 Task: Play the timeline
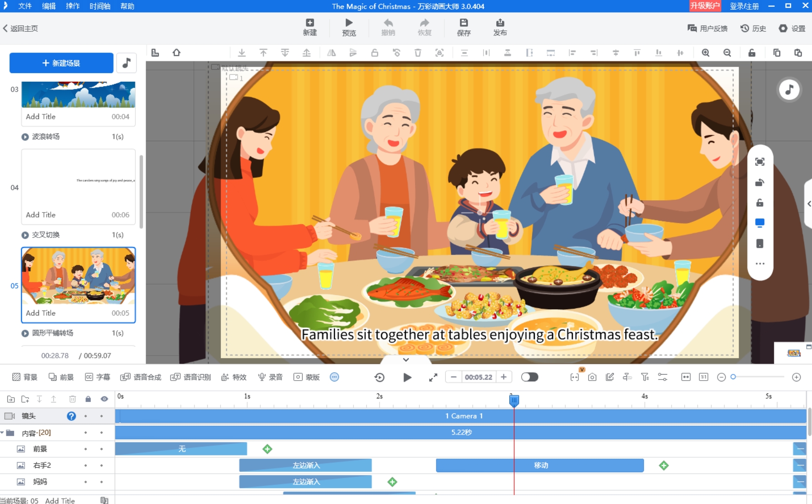407,377
